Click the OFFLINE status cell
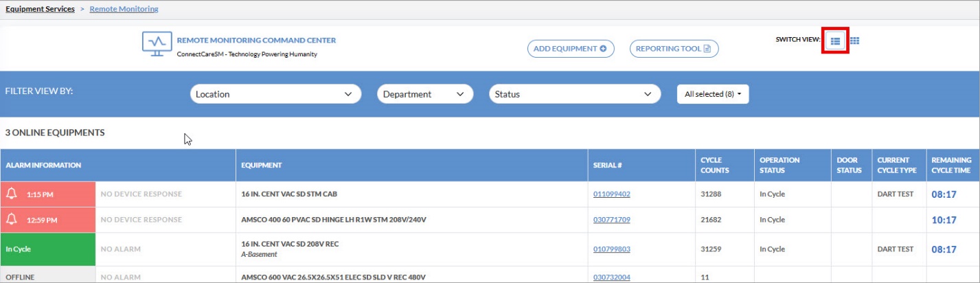980x283 pixels. pyautogui.click(x=48, y=275)
